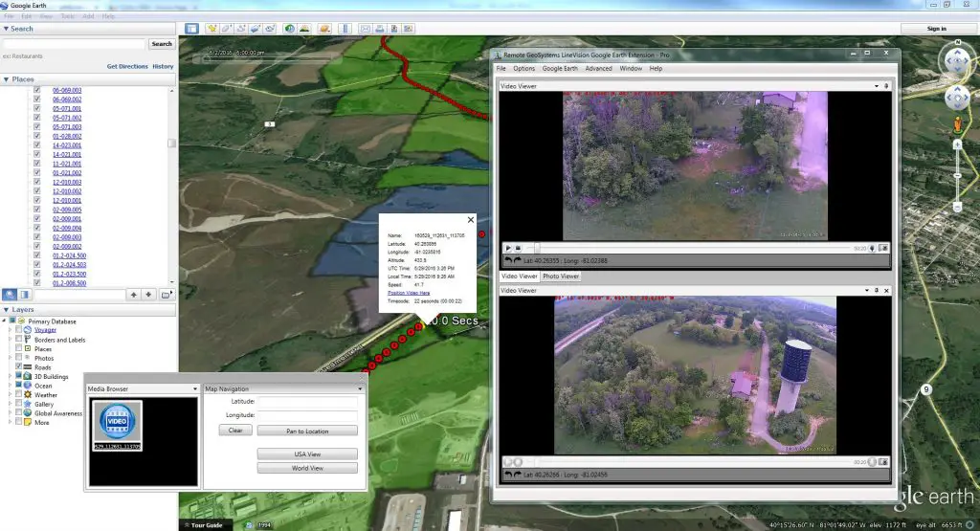The width and height of the screenshot is (980, 531).
Task: Click the add folder icon in the Places panel
Action: coord(166,295)
